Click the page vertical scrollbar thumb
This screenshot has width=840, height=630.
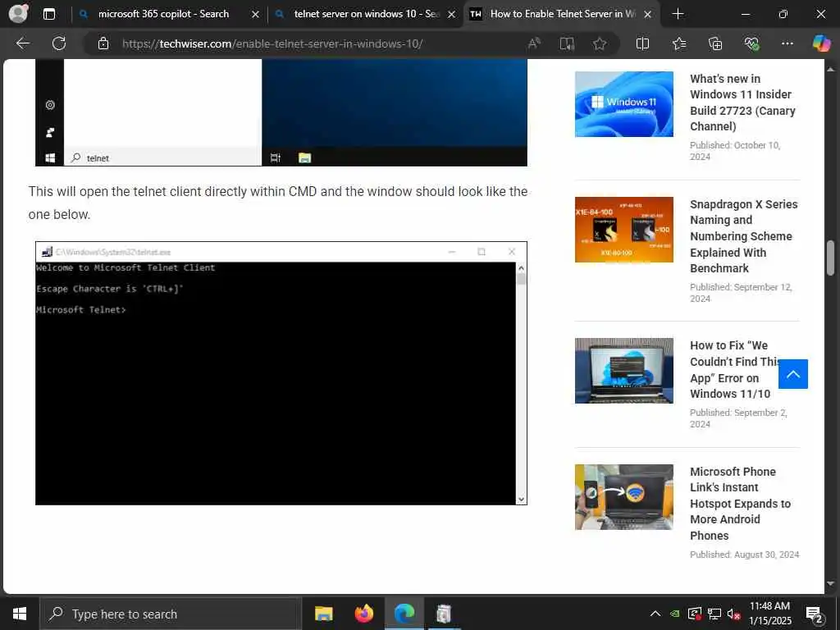tap(831, 258)
